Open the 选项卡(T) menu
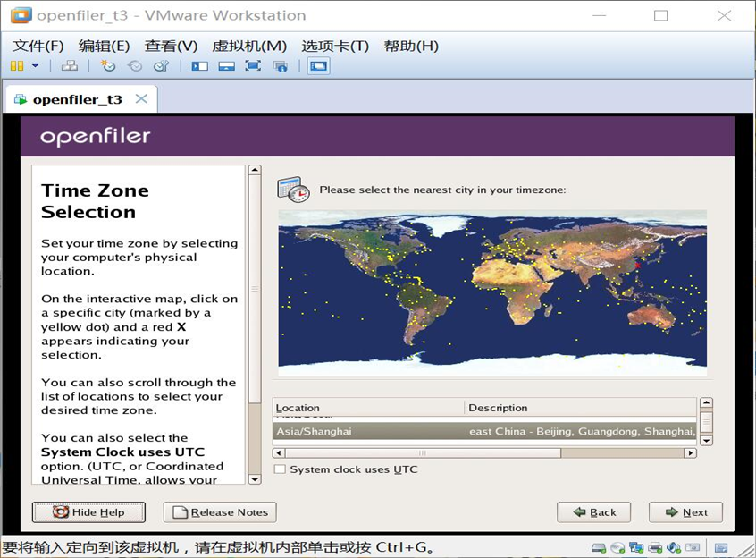The width and height of the screenshot is (756, 558). pos(335,46)
